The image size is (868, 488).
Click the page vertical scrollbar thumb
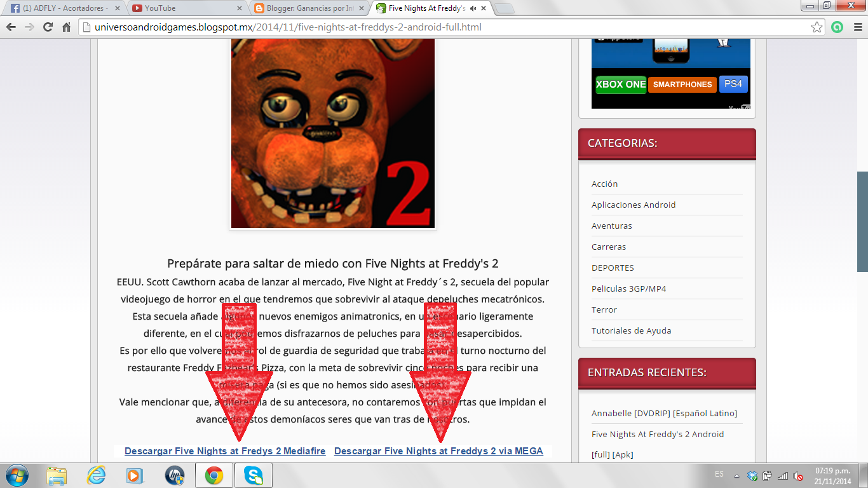pyautogui.click(x=862, y=221)
